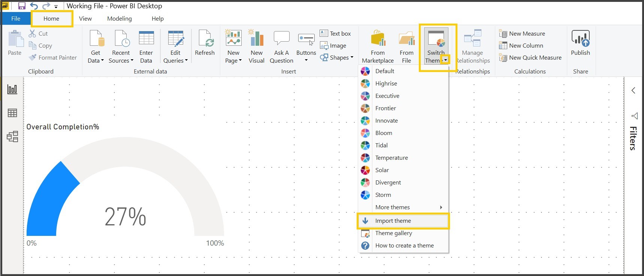Toggle the Switch Theme dropdown arrow

(x=445, y=60)
